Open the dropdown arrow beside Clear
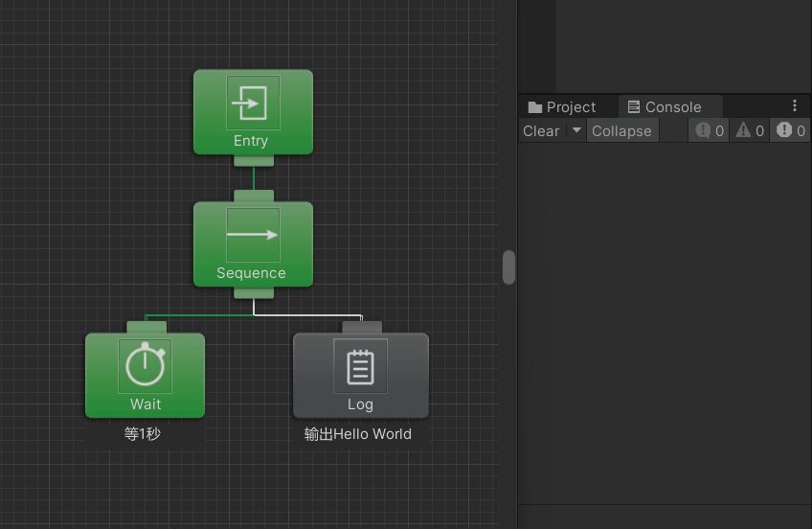The width and height of the screenshot is (812, 529). (576, 130)
